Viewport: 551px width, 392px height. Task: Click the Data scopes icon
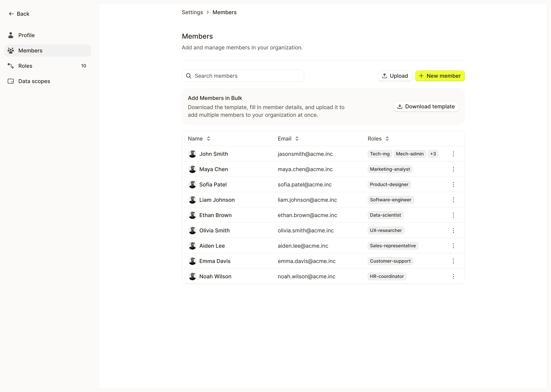[x=11, y=81]
